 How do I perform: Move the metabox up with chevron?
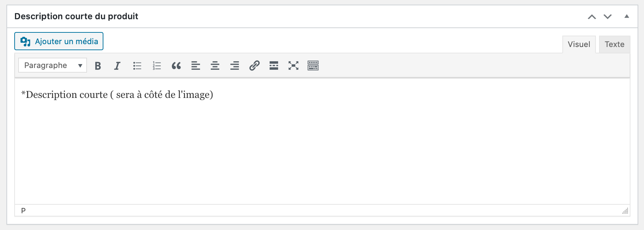coord(592,17)
